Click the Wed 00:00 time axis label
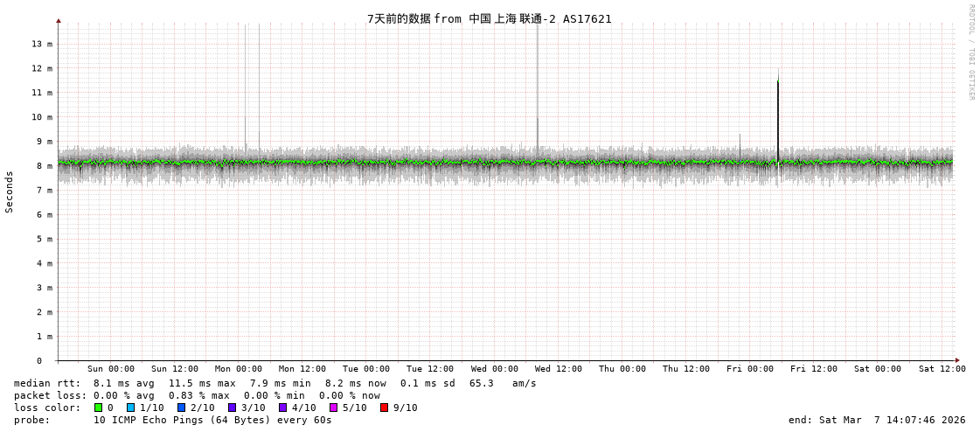The width and height of the screenshot is (980, 432). [495, 369]
